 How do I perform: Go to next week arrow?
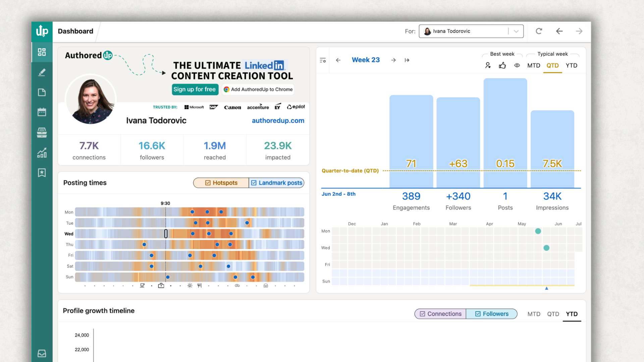click(393, 60)
